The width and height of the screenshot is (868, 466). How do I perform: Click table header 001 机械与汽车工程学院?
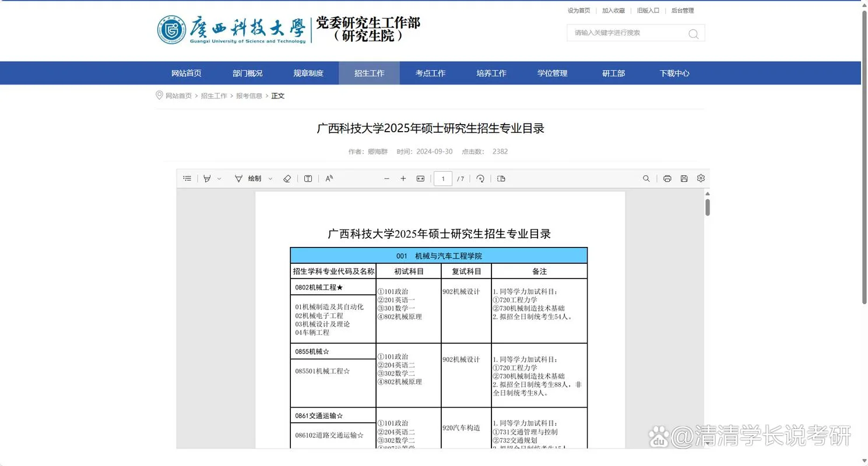(x=439, y=256)
